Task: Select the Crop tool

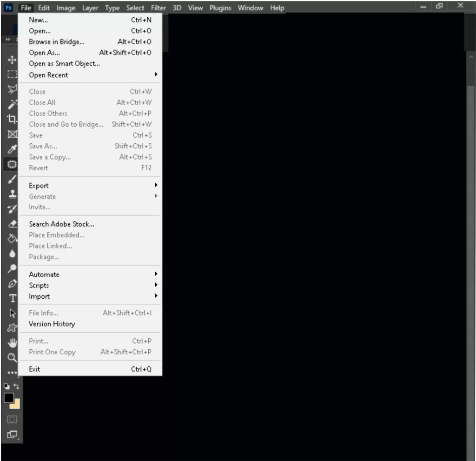Action: [x=12, y=119]
